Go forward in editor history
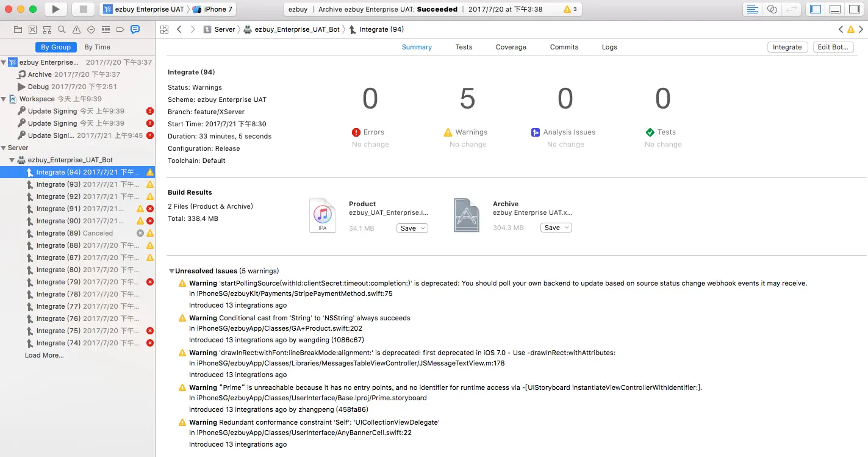This screenshot has height=457, width=868. (x=193, y=29)
